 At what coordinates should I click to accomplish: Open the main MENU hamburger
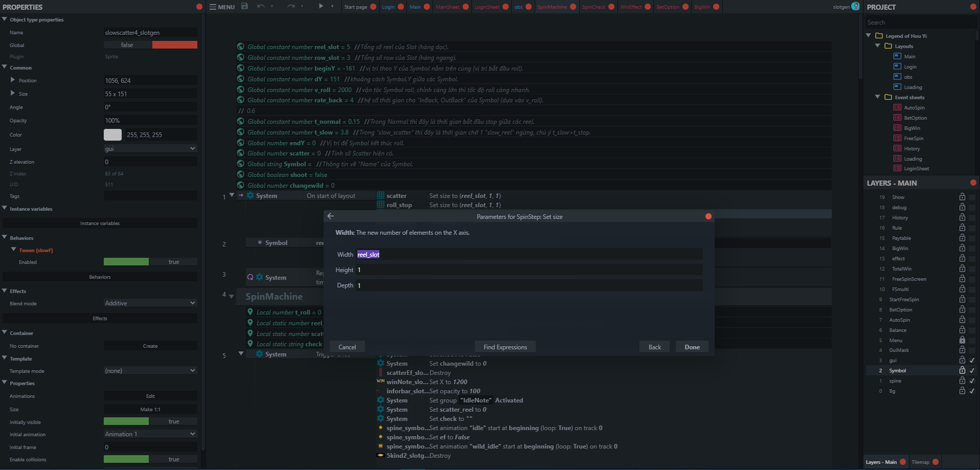tap(222, 7)
